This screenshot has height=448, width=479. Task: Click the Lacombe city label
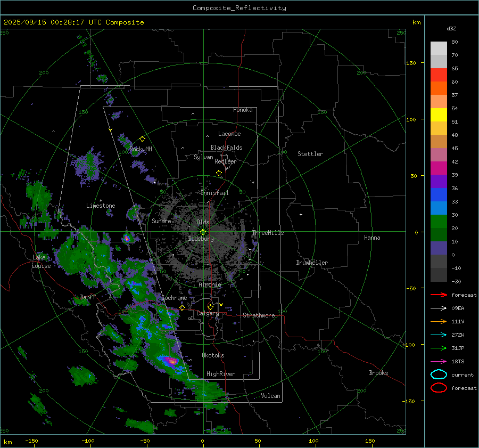tap(229, 134)
